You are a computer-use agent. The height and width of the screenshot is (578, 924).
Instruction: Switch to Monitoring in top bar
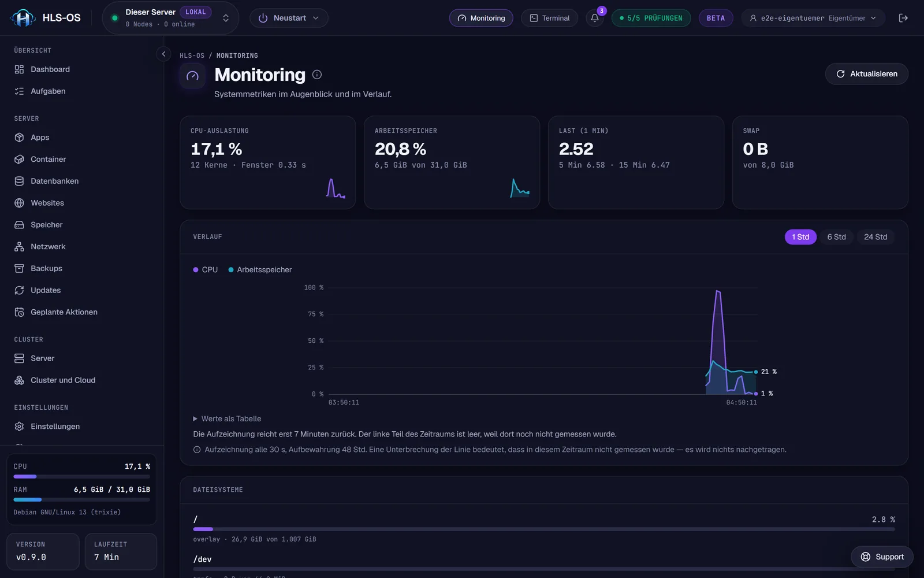(481, 18)
